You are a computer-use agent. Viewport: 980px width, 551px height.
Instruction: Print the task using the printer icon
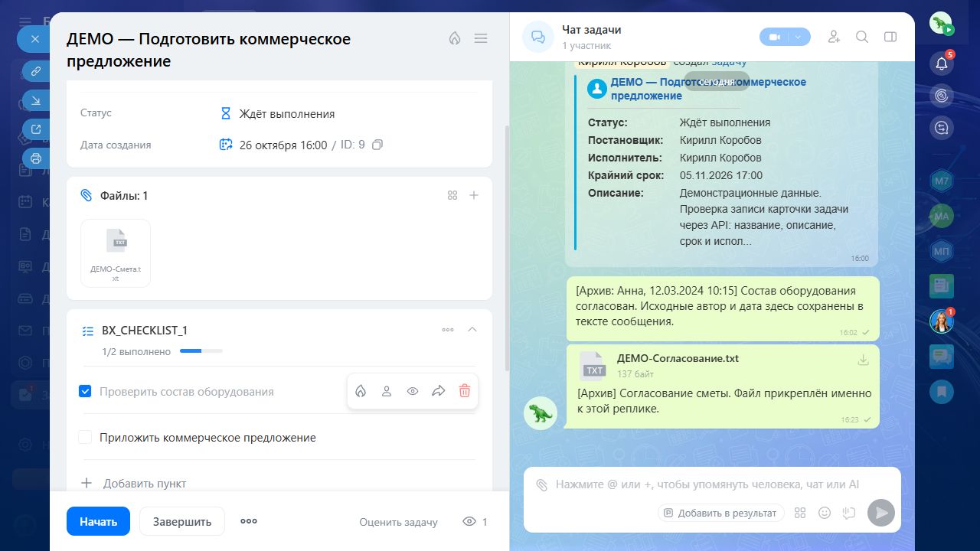tap(35, 158)
